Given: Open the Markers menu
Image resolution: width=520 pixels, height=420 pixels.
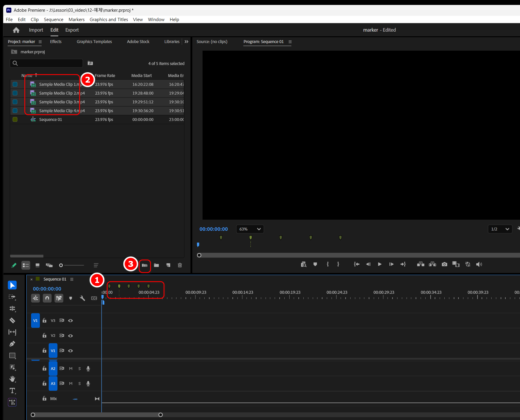Looking at the screenshot, I should click(77, 19).
